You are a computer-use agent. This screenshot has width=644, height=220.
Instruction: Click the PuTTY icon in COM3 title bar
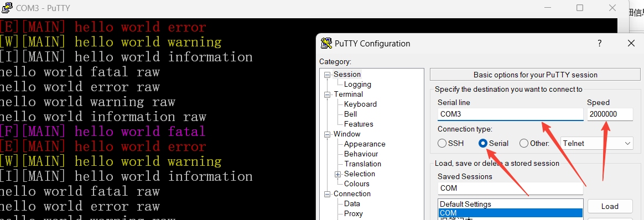pos(7,8)
